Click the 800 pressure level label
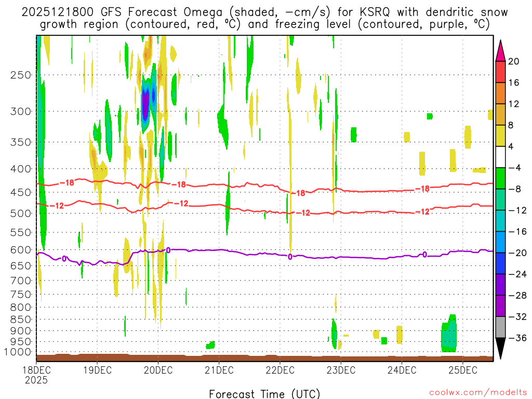Image resolution: width=532 pixels, height=399 pixels. pos(21,308)
